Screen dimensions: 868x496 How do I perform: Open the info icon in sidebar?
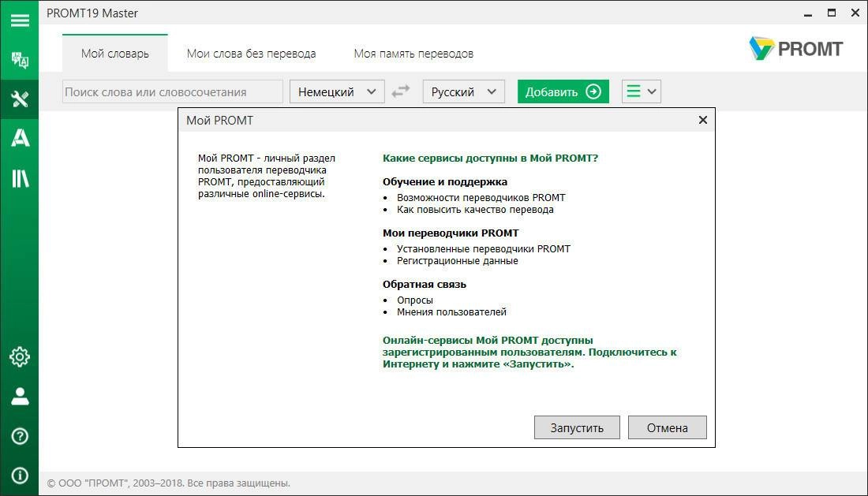[x=20, y=475]
